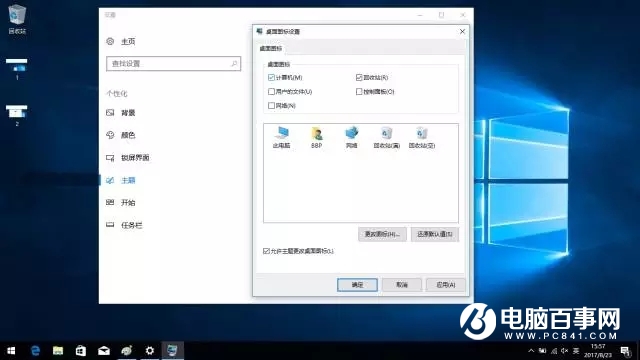The height and width of the screenshot is (360, 640).
Task: Select the 桌面图标 tab in the dialog
Action: (x=271, y=48)
